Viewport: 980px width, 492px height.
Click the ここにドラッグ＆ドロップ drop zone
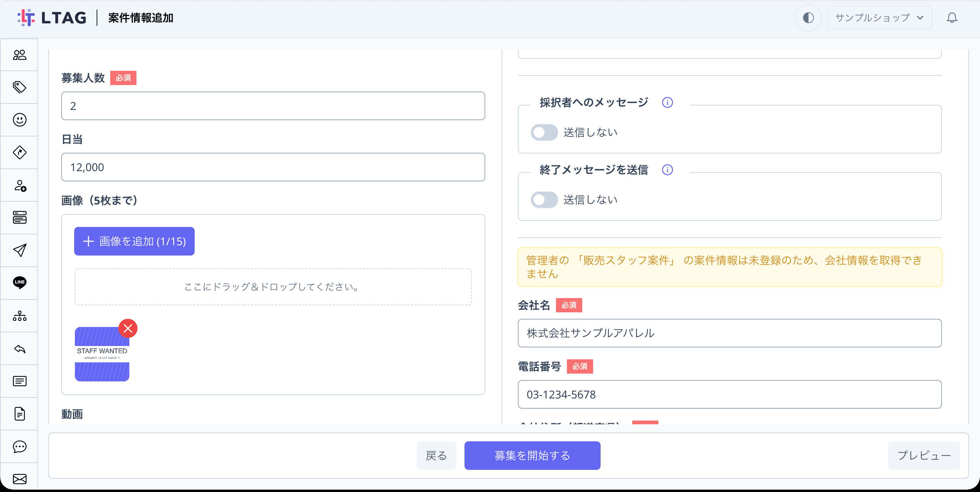(x=273, y=287)
